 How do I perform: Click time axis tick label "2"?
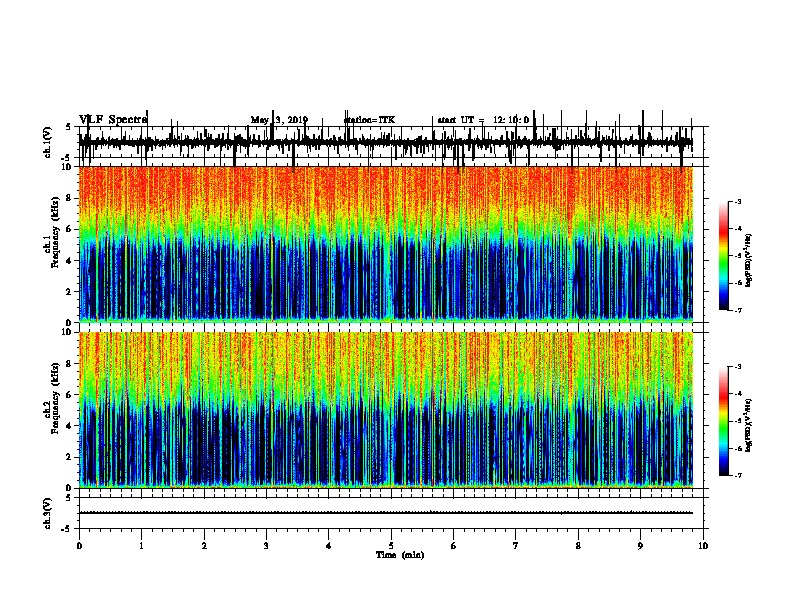pyautogui.click(x=204, y=546)
